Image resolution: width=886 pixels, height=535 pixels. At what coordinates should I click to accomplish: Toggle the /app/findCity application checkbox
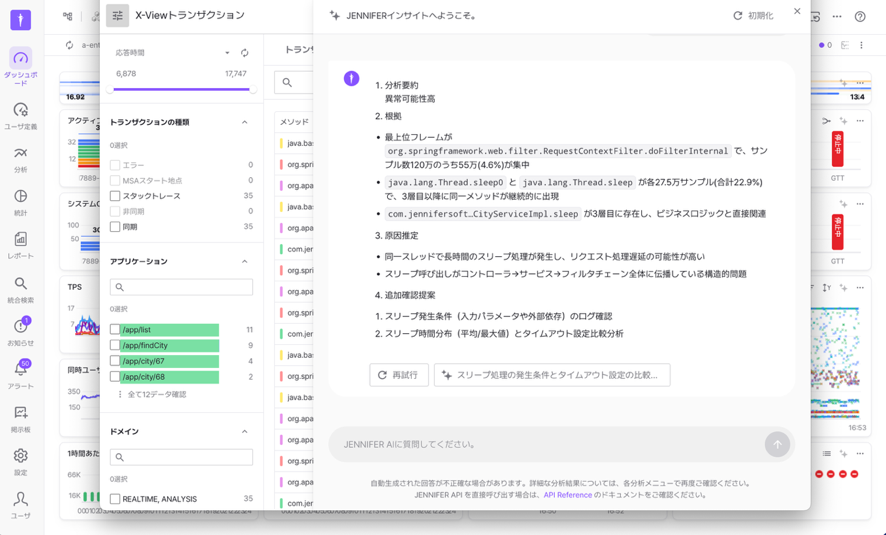pyautogui.click(x=115, y=345)
